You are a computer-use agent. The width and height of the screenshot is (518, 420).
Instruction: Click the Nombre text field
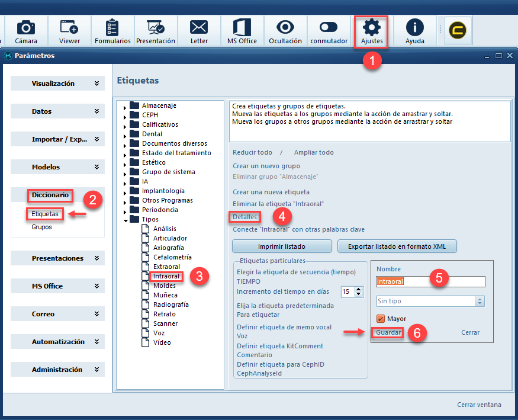pyautogui.click(x=430, y=281)
